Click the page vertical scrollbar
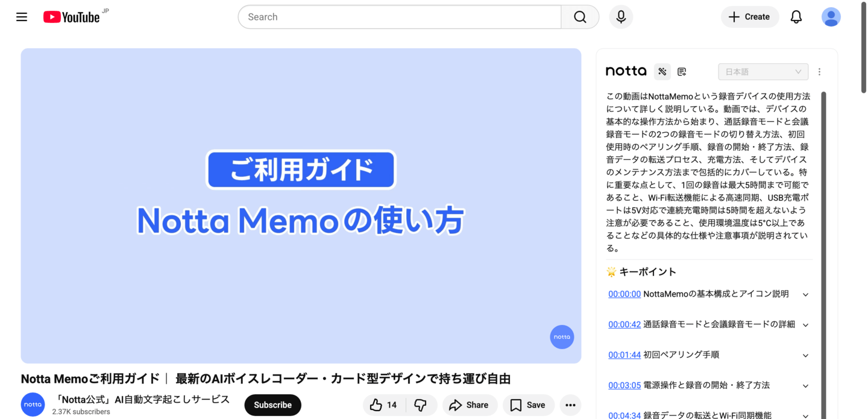The image size is (868, 419). point(863,48)
